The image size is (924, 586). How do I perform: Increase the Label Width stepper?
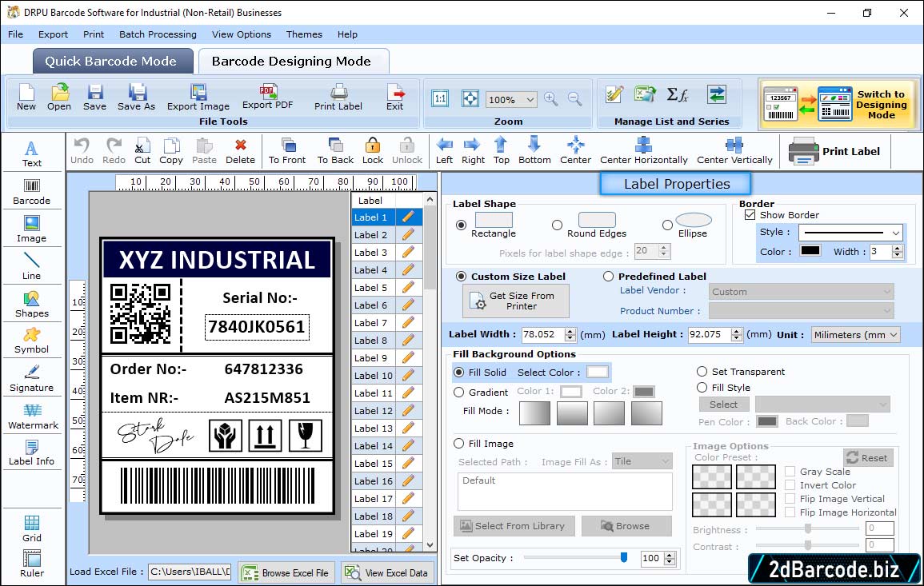(x=570, y=331)
